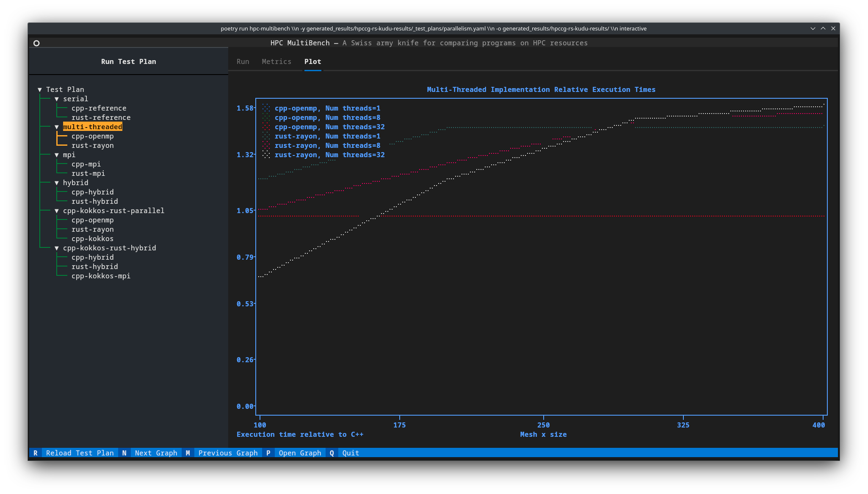Click legend swatch for cpp-openmp threads=1
Image resolution: width=868 pixels, height=494 pixels.
(x=266, y=108)
